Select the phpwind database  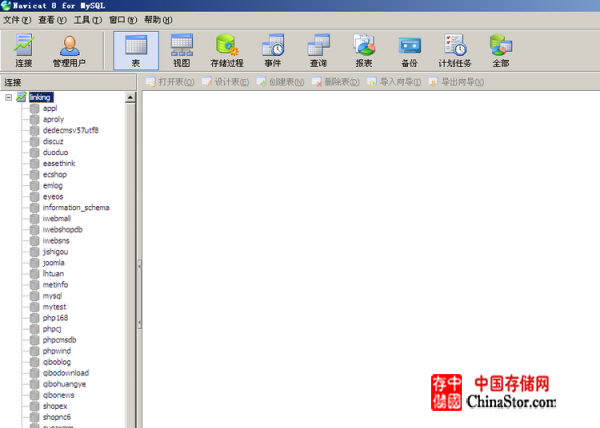tap(57, 351)
